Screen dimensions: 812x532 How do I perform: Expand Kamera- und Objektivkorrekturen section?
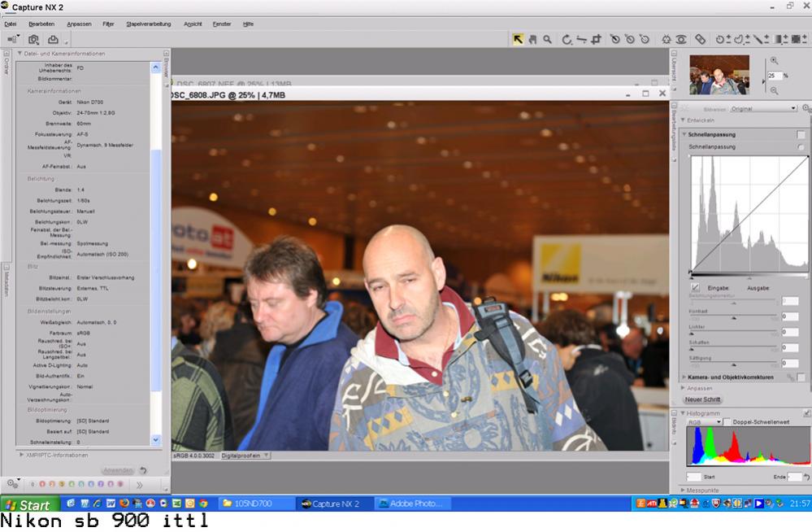coord(684,377)
